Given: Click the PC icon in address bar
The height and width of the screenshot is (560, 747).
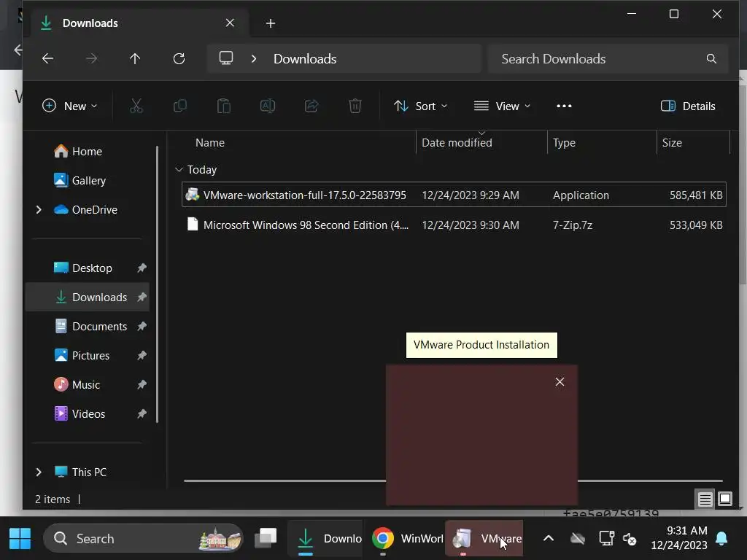Looking at the screenshot, I should tap(226, 58).
